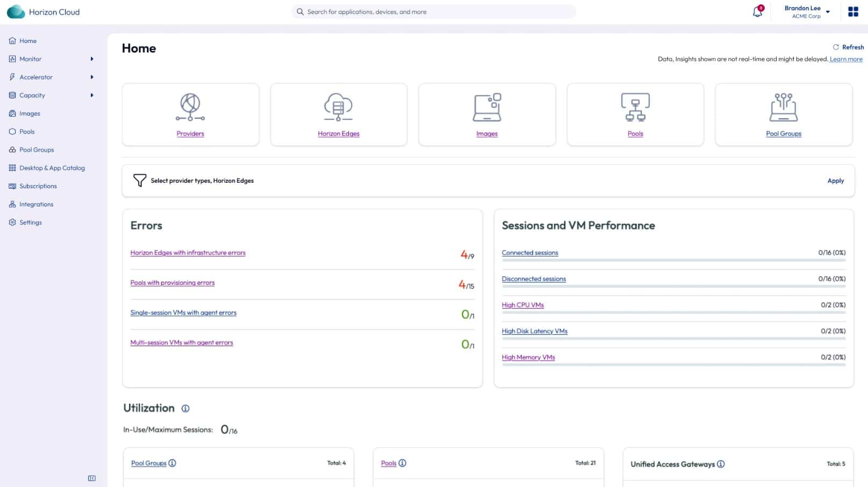Click the Pool Groups utilization card link
The height and width of the screenshot is (487, 868).
[149, 463]
